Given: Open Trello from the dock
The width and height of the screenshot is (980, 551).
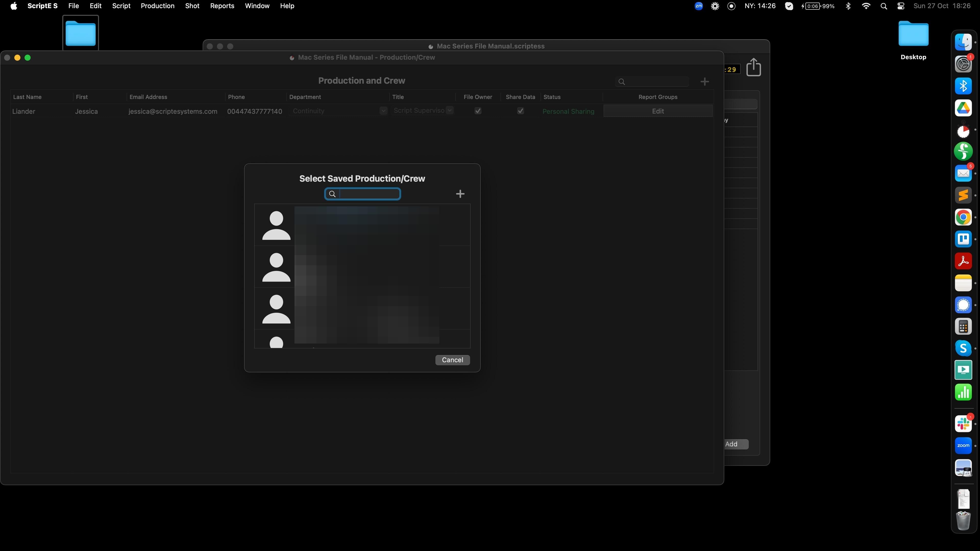Looking at the screenshot, I should (963, 239).
